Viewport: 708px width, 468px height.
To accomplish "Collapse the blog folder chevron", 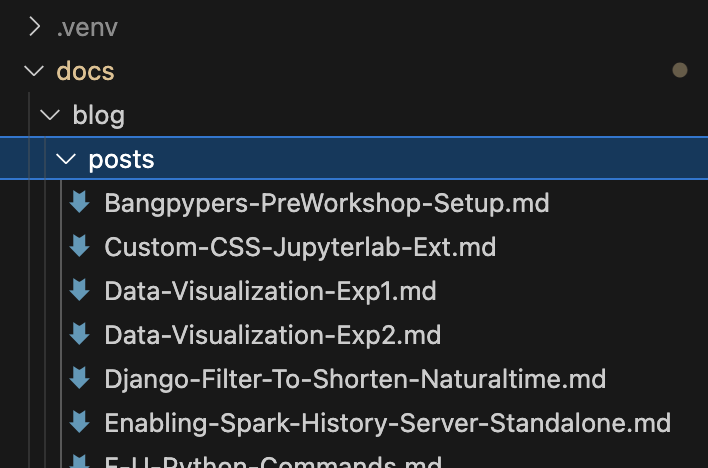I will tap(50, 115).
